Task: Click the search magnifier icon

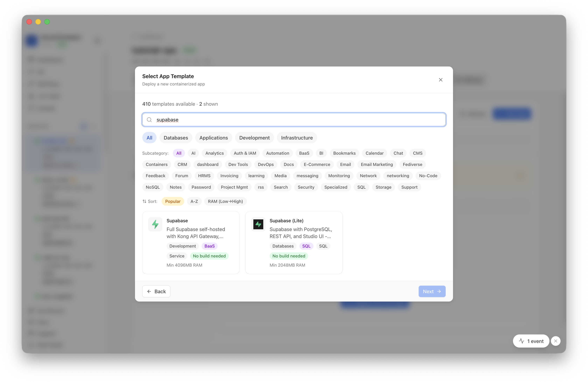Action: click(x=149, y=120)
